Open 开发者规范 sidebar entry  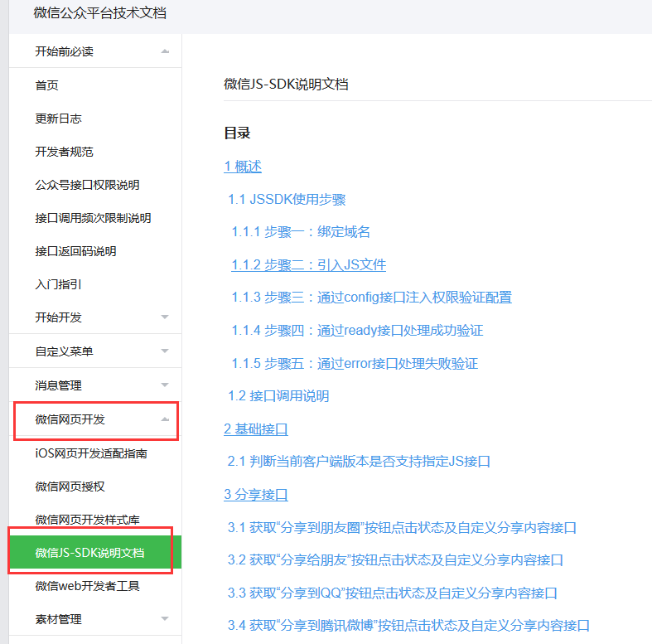(x=64, y=152)
